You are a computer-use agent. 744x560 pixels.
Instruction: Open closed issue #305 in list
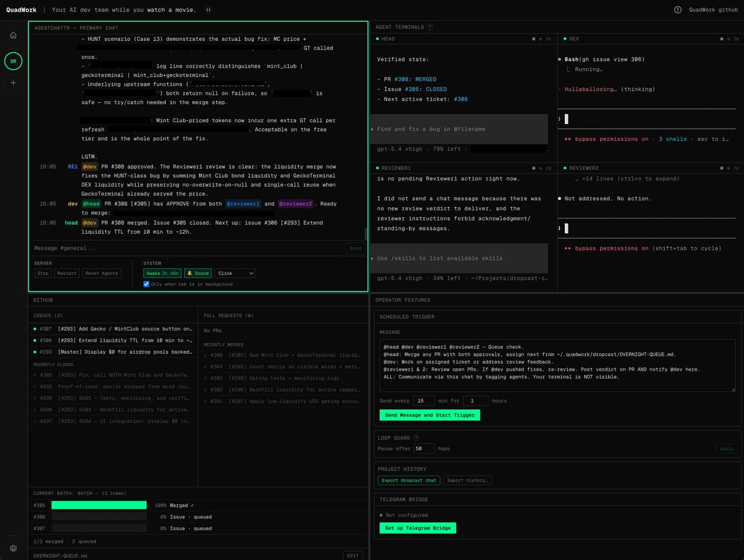point(113,375)
